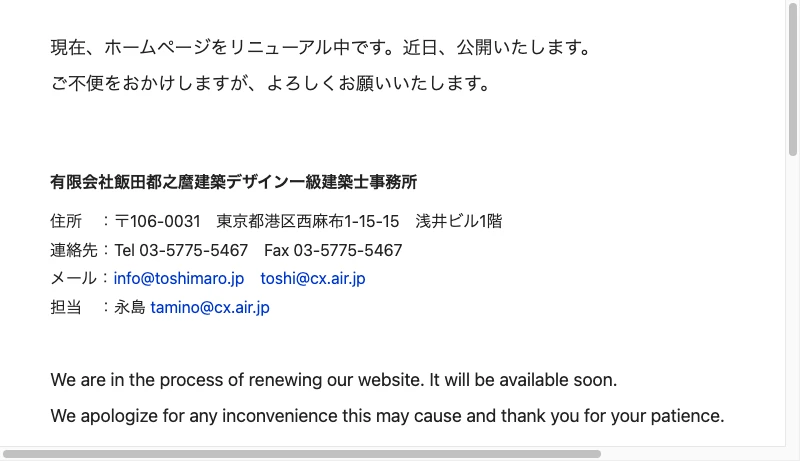
Task: Click the postal code 〒106-0031
Action: (158, 221)
